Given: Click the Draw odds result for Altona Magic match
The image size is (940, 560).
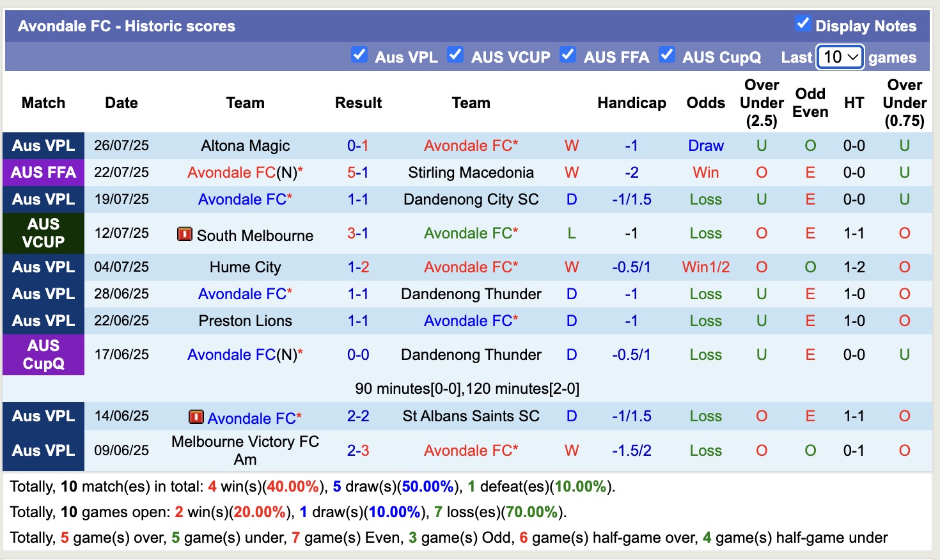Looking at the screenshot, I should [705, 145].
